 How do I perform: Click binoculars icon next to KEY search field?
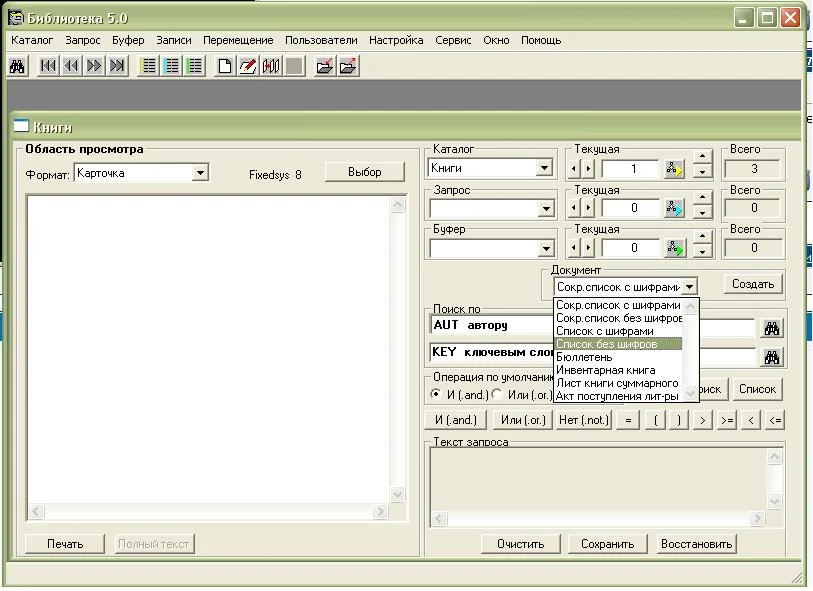point(771,357)
